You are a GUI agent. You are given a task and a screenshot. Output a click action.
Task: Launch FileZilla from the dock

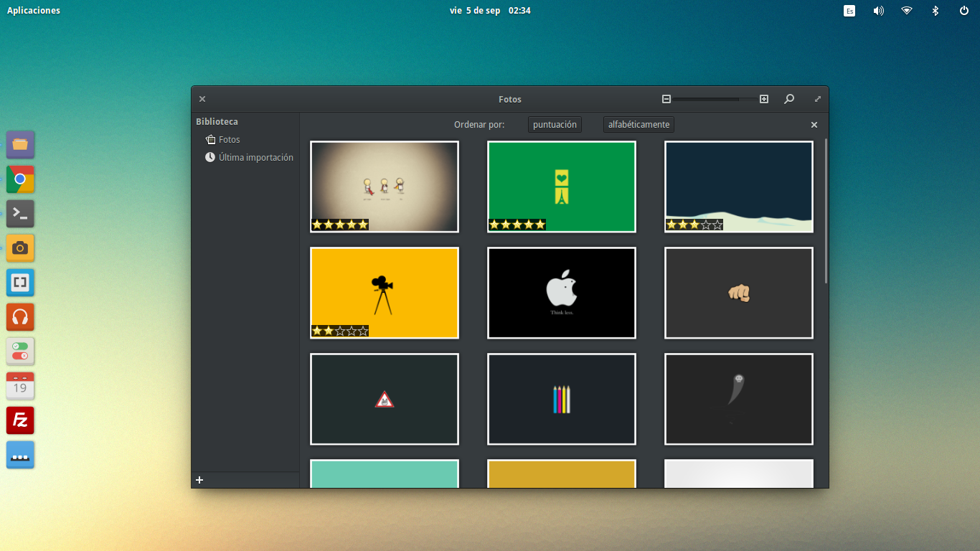pyautogui.click(x=20, y=420)
